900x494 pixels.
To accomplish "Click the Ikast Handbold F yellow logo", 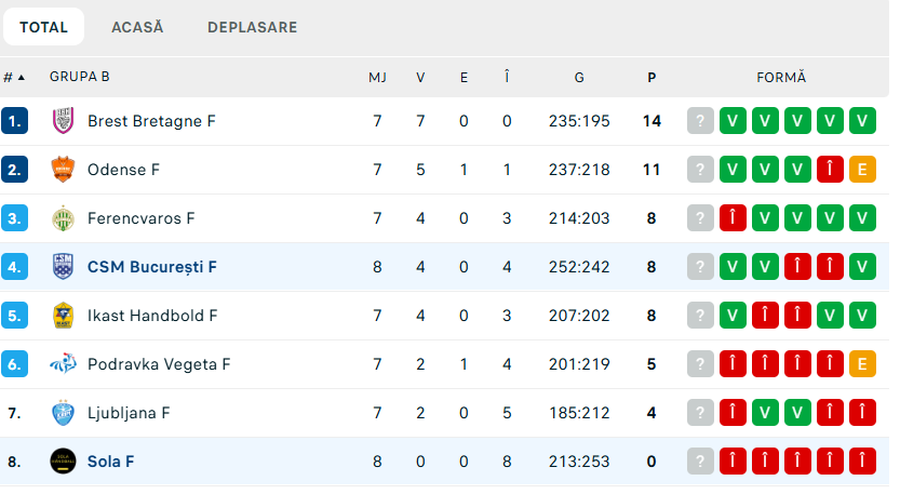I will click(x=63, y=316).
